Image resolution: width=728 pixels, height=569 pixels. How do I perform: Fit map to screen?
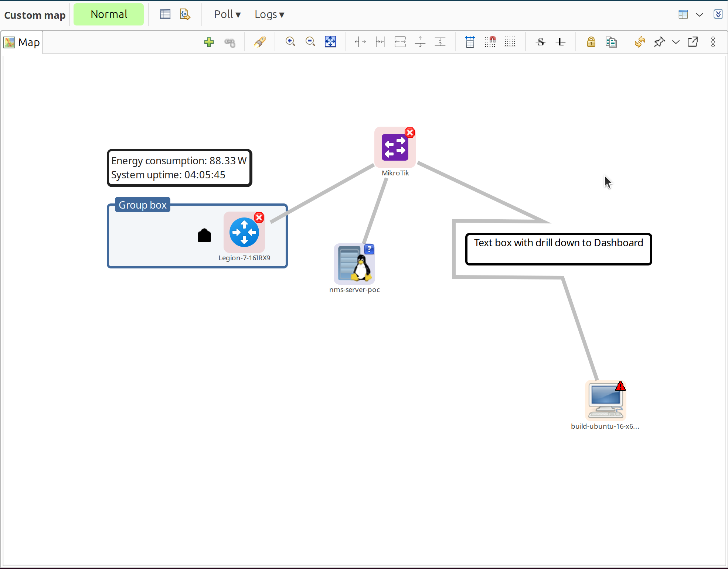click(330, 42)
